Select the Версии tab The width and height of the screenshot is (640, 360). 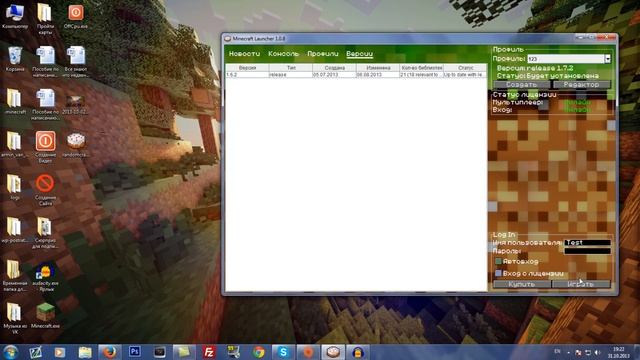[x=360, y=54]
